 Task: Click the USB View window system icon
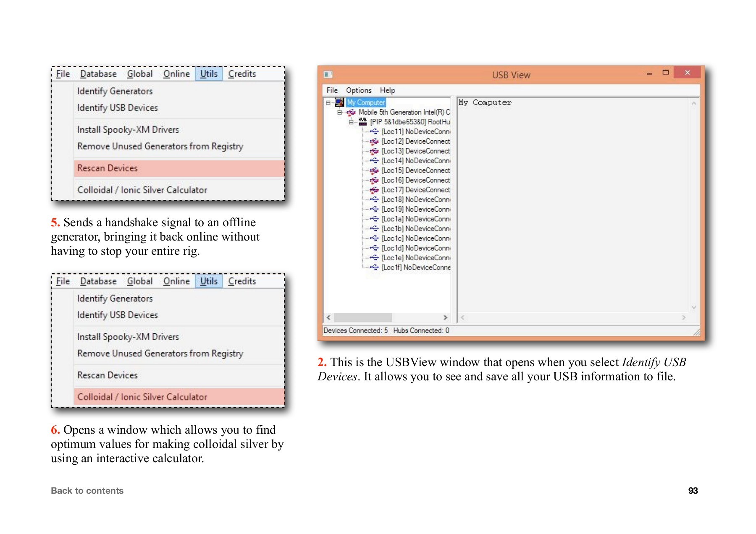point(328,73)
